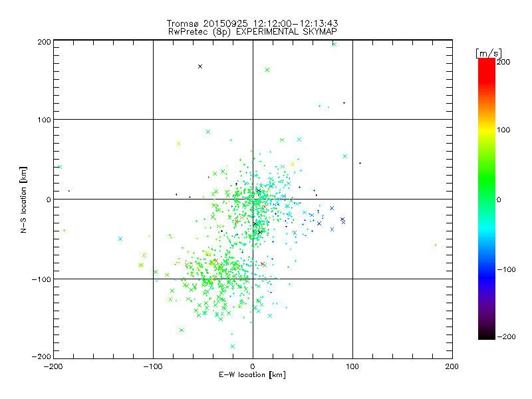
Task: Click the plot title line 'Tromsø 20150925 12:12:00-12:13:43'
Action: click(x=252, y=23)
